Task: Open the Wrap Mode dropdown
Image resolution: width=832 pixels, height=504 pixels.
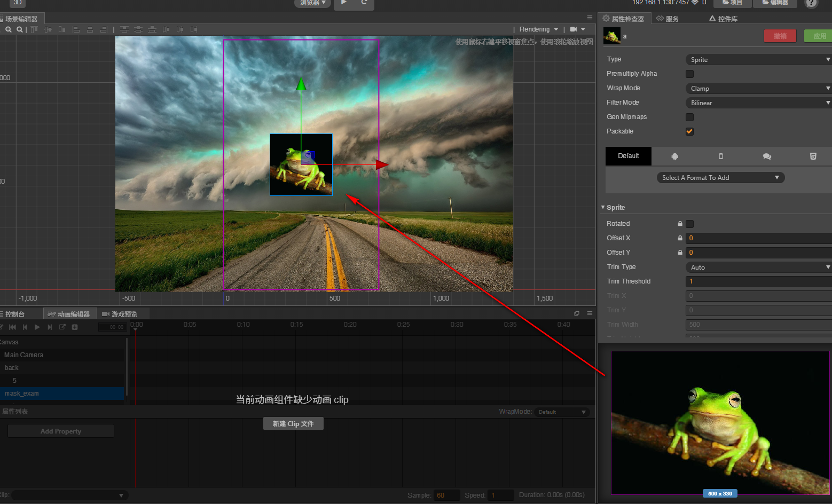Action: (x=758, y=88)
